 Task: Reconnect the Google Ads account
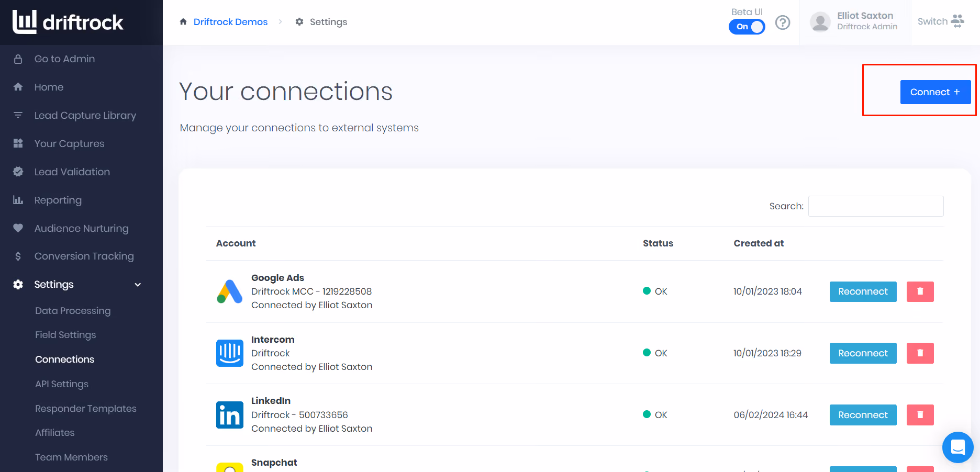863,291
